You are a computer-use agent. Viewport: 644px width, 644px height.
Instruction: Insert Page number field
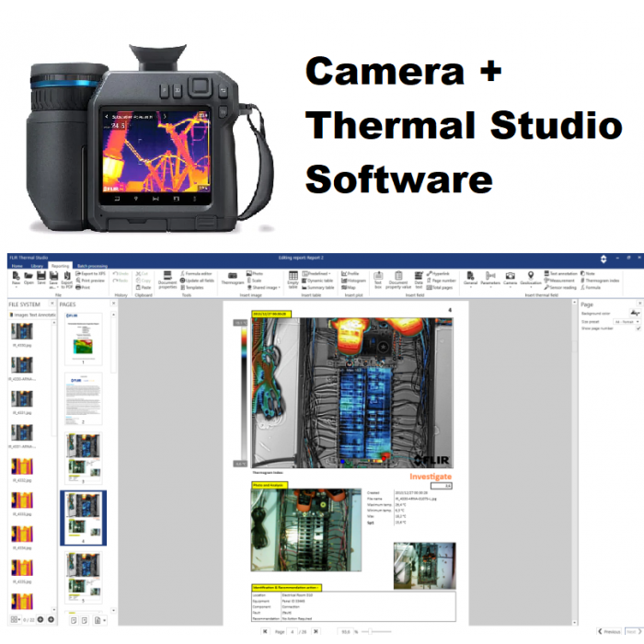[441, 281]
